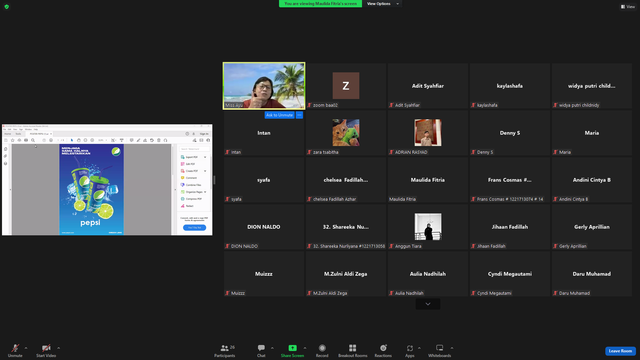Click Create PDF tool in Acrobat panel
The width and height of the screenshot is (640, 360).
189,171
